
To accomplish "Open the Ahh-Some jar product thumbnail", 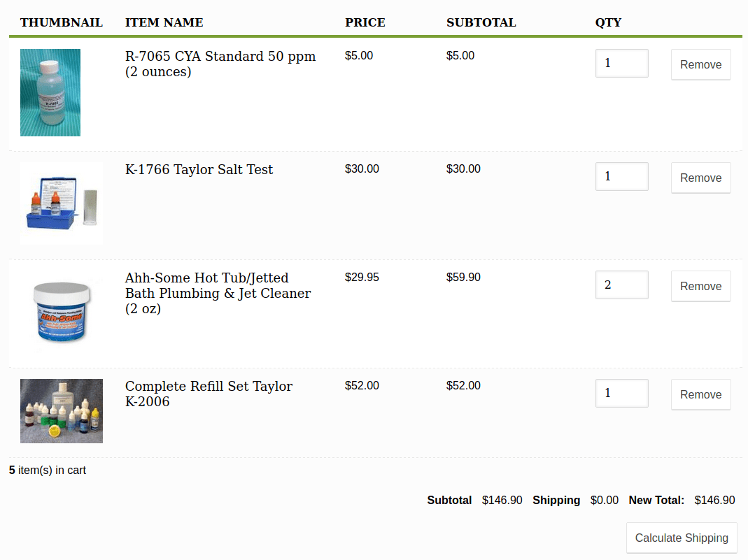I will [62, 312].
